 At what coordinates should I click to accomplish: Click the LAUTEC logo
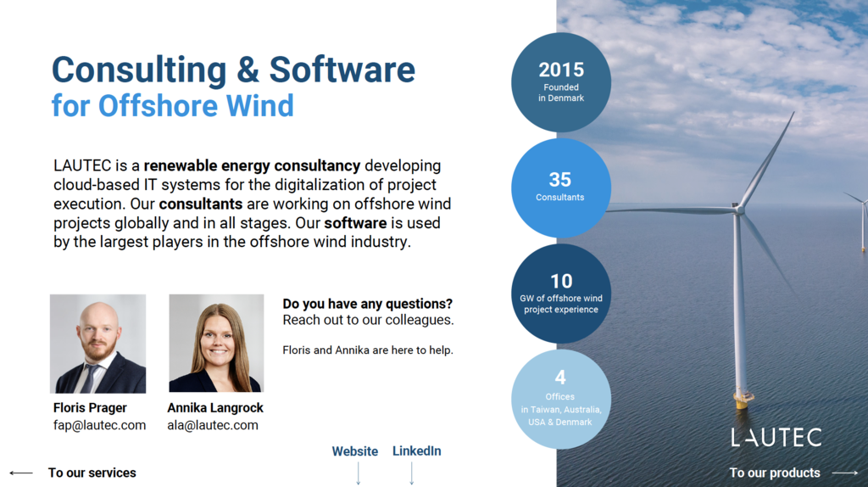pyautogui.click(x=776, y=438)
